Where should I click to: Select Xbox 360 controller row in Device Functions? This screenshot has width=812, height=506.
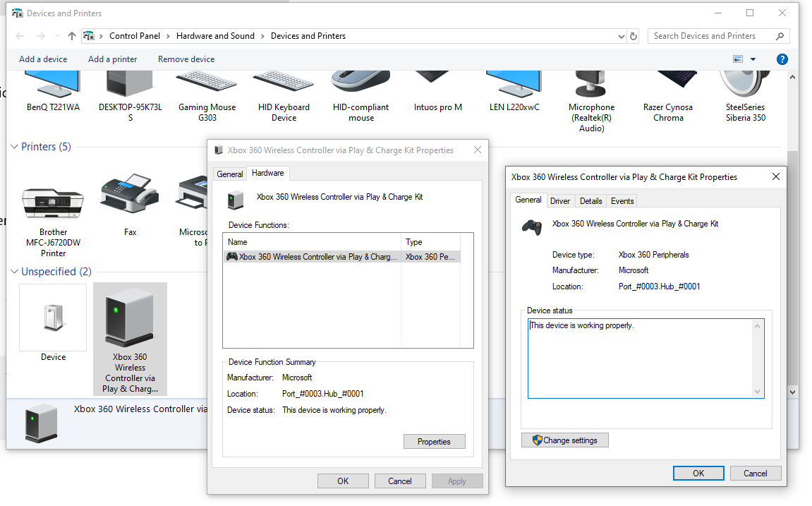(x=341, y=256)
